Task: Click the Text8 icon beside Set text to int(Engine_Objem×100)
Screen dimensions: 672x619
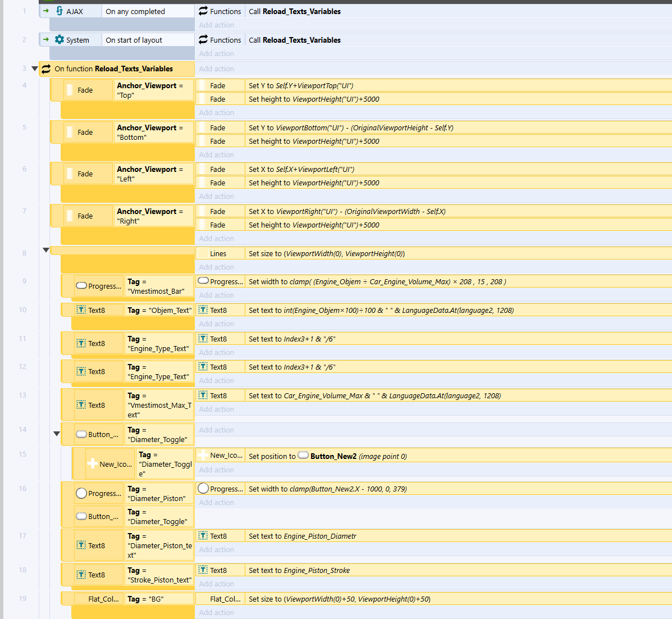Action: point(203,310)
